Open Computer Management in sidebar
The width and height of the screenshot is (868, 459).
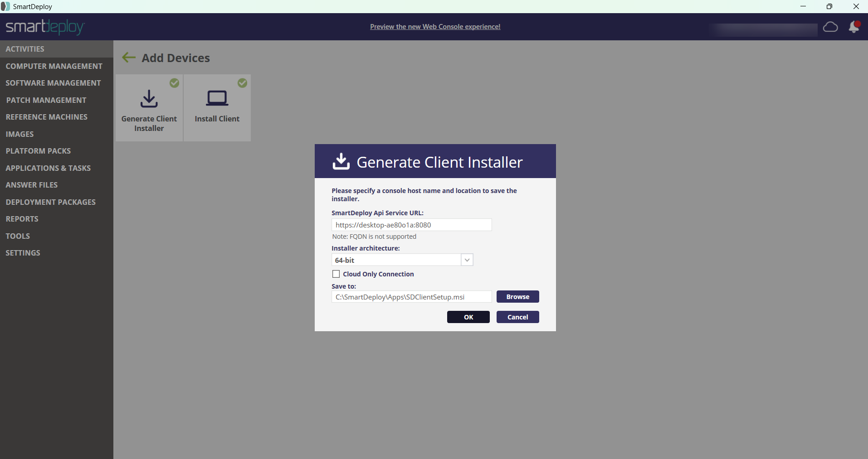tap(54, 66)
